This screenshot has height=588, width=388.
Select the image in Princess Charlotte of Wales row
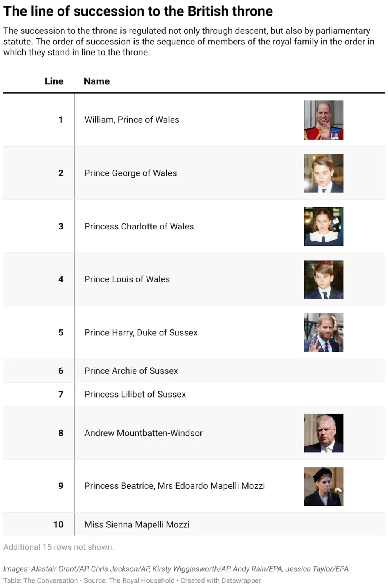(324, 226)
